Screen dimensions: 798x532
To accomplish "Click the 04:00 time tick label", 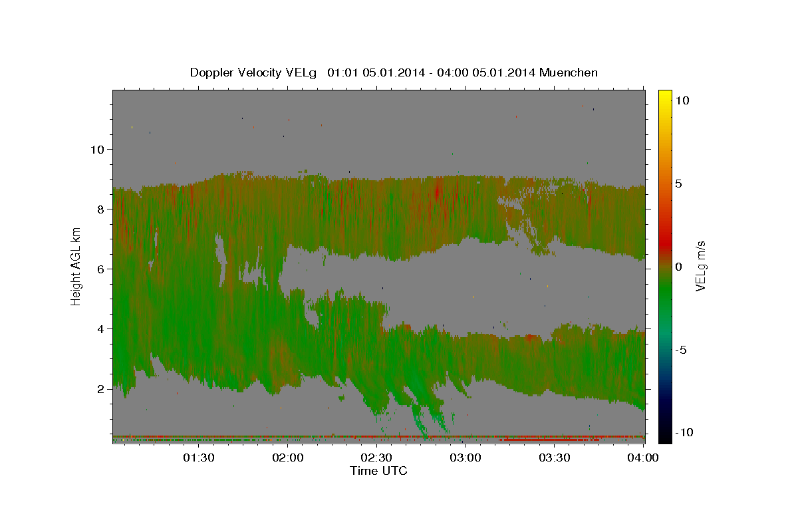I will click(x=643, y=458).
